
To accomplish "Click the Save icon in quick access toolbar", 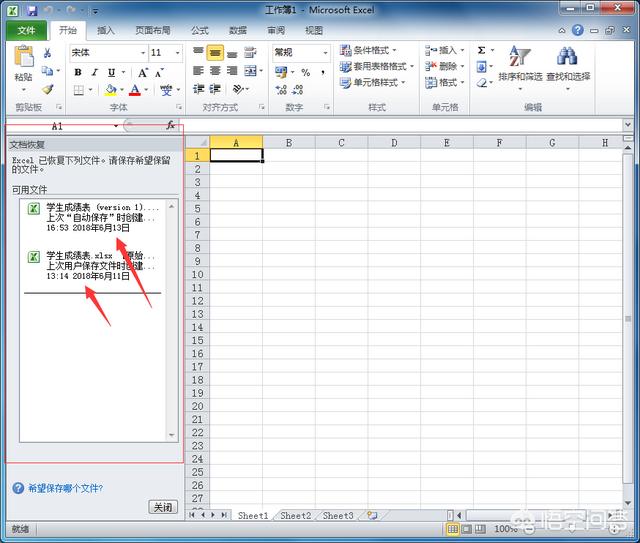I will (32, 9).
